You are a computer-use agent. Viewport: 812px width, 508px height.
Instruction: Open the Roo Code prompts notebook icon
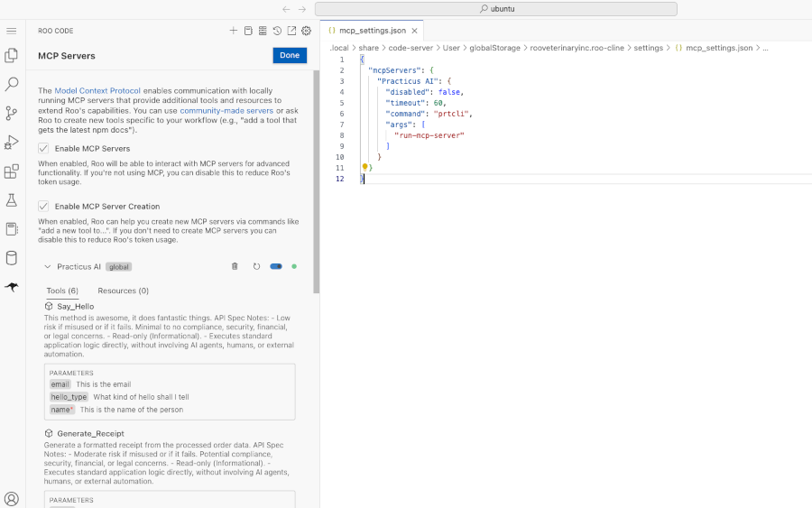click(248, 31)
